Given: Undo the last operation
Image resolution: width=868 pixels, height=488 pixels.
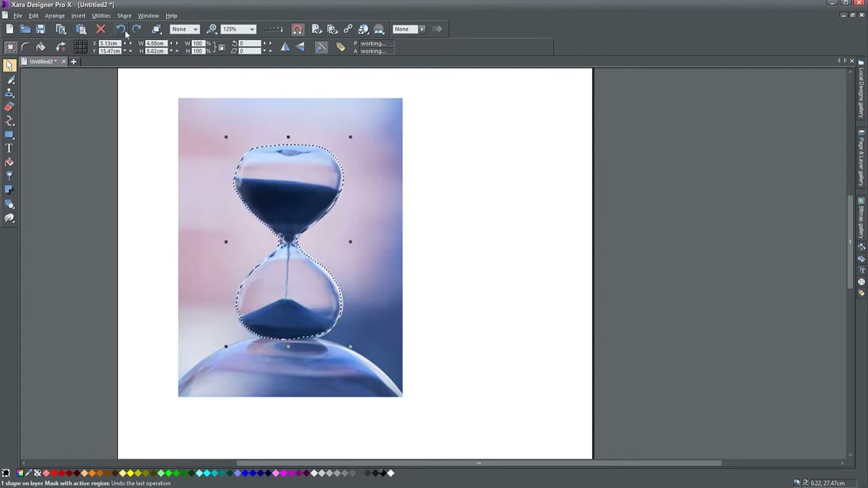Looking at the screenshot, I should tap(121, 28).
